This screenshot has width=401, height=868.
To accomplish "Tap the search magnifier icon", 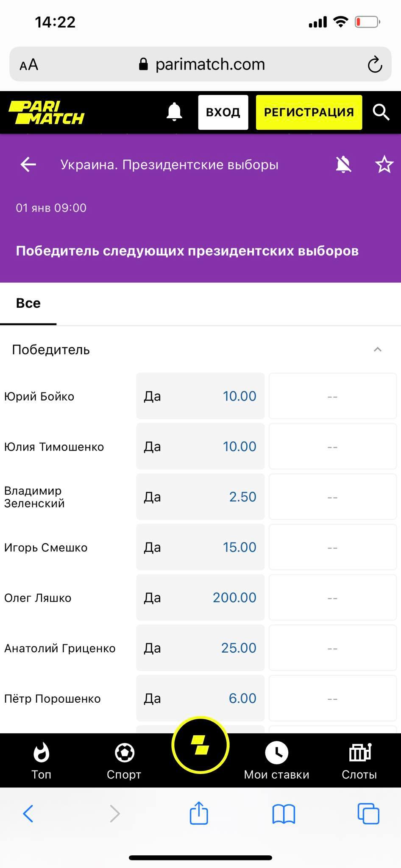I will 381,112.
